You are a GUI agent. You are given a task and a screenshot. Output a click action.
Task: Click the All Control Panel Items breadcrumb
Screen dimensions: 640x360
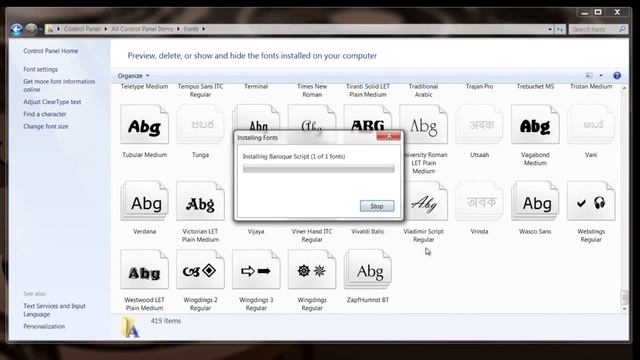click(x=142, y=29)
